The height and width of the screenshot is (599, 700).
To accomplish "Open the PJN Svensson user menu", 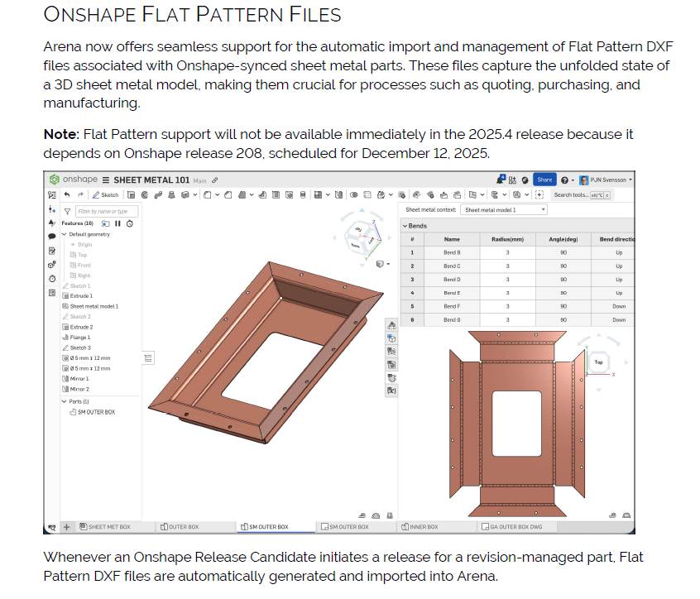I will click(606, 180).
